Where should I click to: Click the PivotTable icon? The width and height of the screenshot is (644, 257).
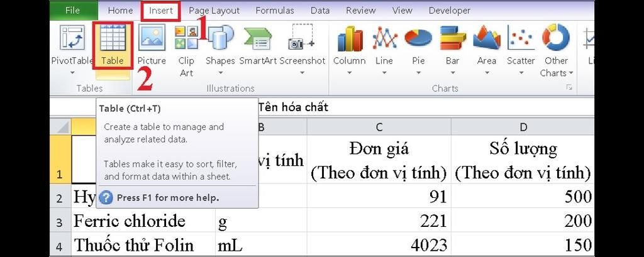(x=72, y=37)
